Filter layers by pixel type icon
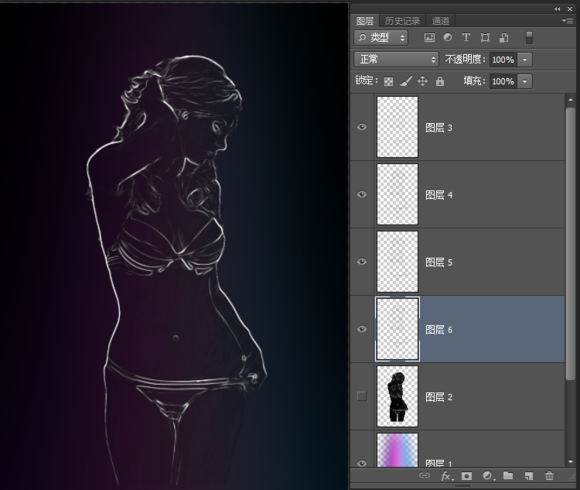Screen dimensions: 580x490 (x=429, y=37)
